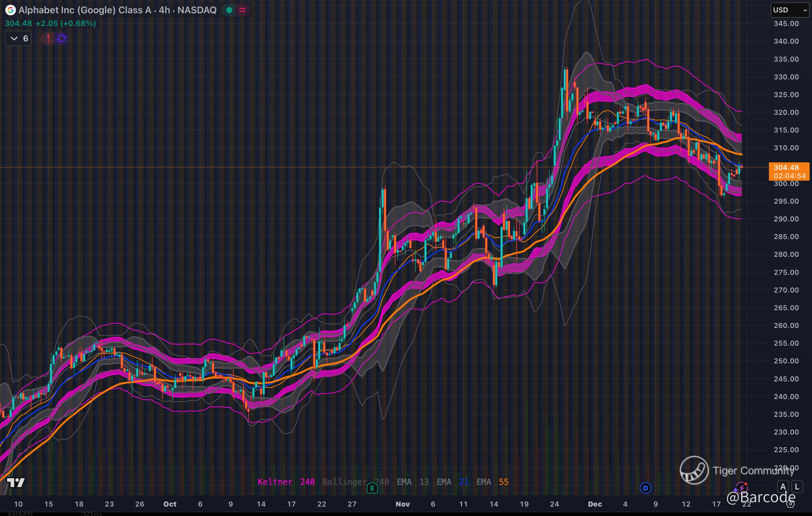Viewport: 812px width, 516px height.
Task: Click the green market-open status dot
Action: click(229, 10)
